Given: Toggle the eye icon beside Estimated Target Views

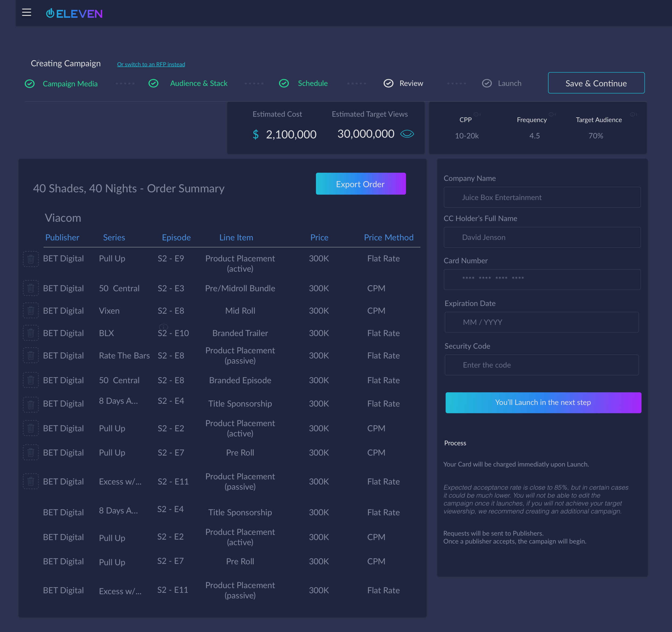Looking at the screenshot, I should pyautogui.click(x=407, y=134).
